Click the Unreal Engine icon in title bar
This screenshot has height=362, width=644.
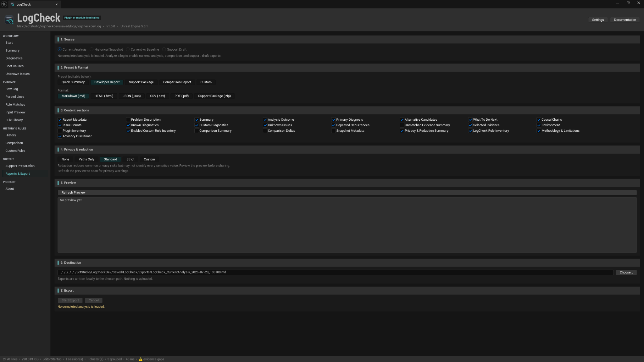pos(4,4)
